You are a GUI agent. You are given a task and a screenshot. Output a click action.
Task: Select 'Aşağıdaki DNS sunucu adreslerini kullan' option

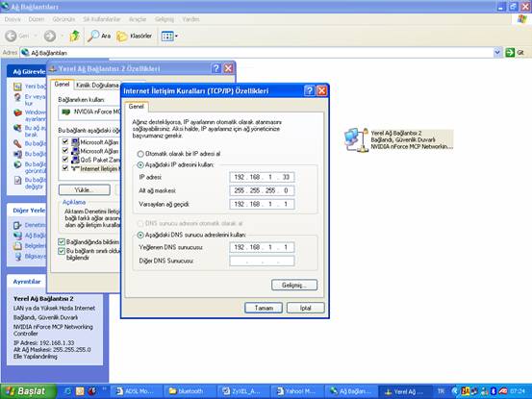pos(140,235)
